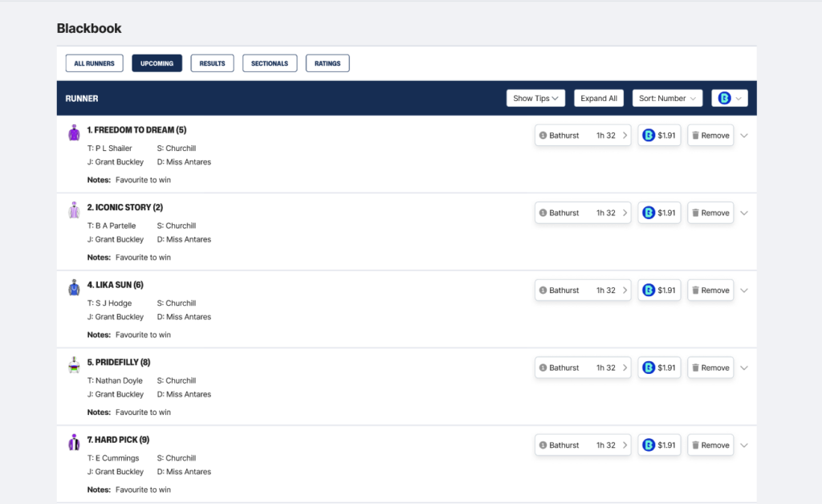Click Lika Sun's blue jockey silks icon
This screenshot has width=822, height=504.
pos(74,287)
